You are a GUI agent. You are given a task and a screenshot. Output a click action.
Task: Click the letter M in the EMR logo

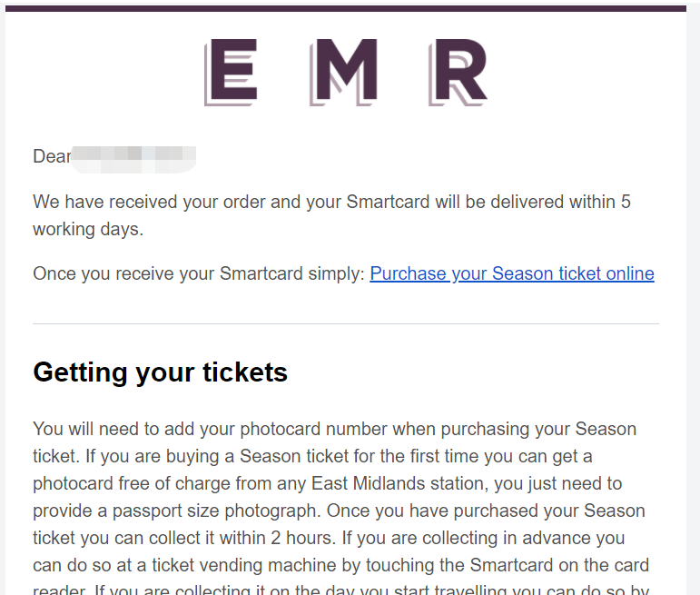coord(343,73)
